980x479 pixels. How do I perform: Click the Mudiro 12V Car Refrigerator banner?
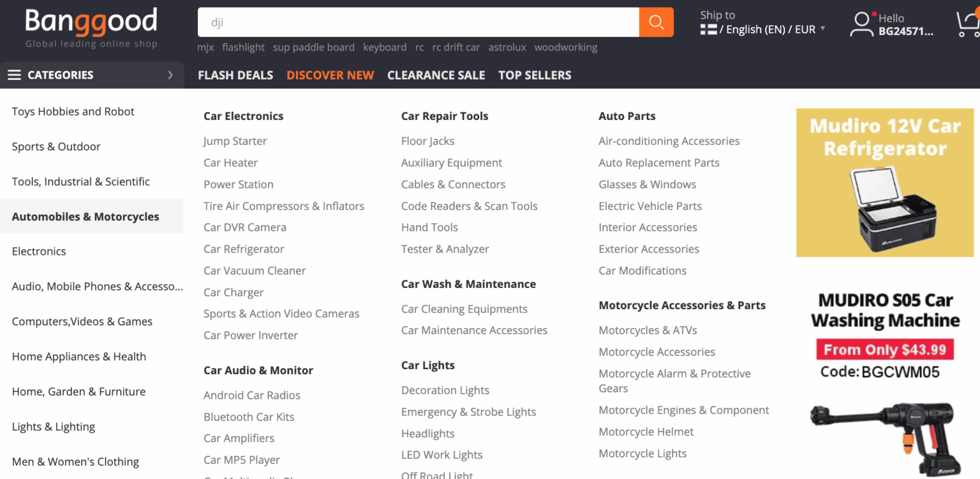[884, 183]
